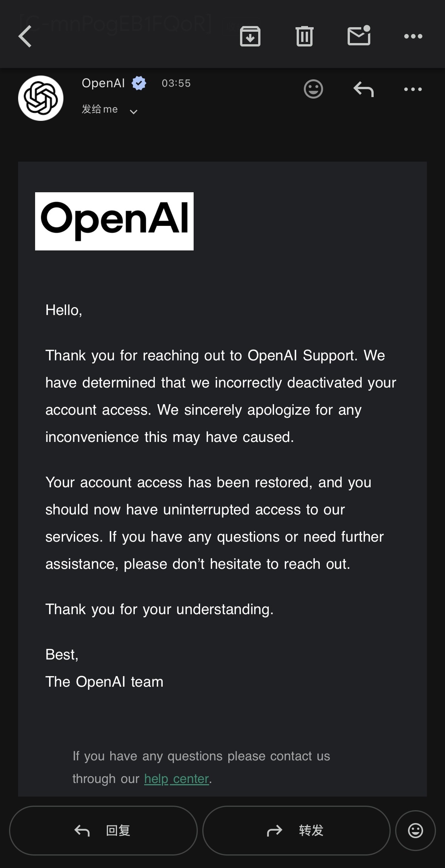Tap the 发给 me recipient line
Image resolution: width=445 pixels, height=868 pixels.
click(100, 109)
